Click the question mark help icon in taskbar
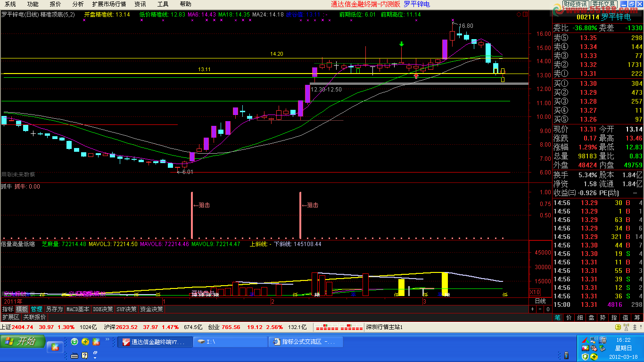Image resolution: width=644 pixels, height=362 pixels. 85,355
